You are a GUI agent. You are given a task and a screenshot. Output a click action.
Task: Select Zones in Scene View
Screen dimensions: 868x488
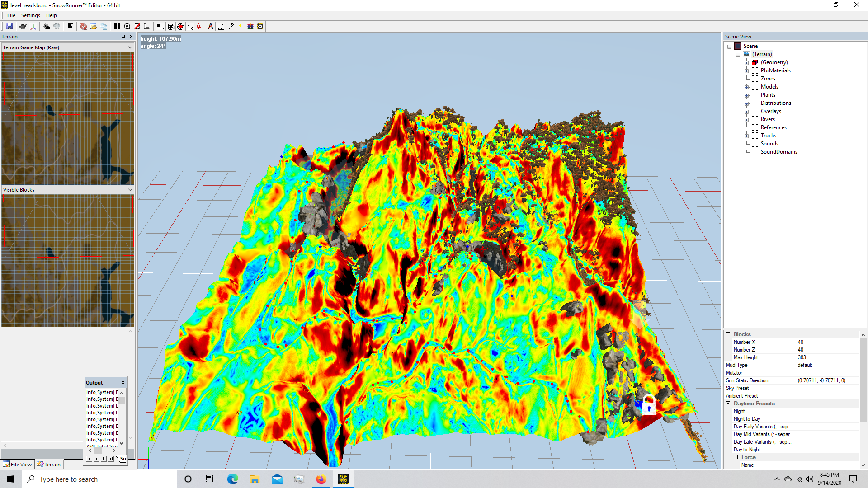pyautogui.click(x=768, y=79)
